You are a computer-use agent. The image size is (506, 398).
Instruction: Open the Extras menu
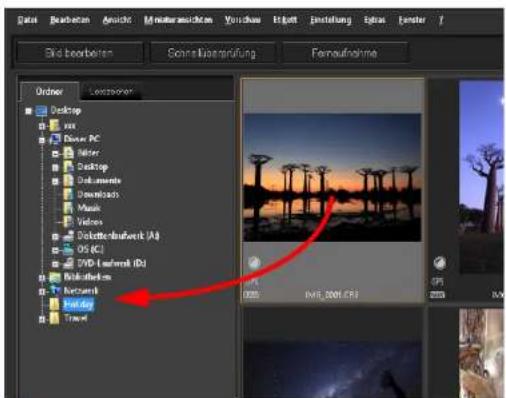[375, 20]
